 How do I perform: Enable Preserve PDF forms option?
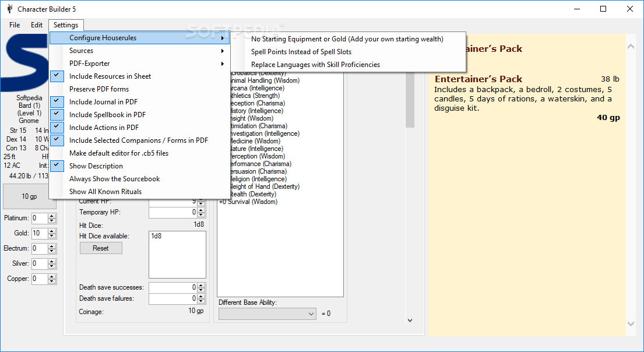coord(139,89)
